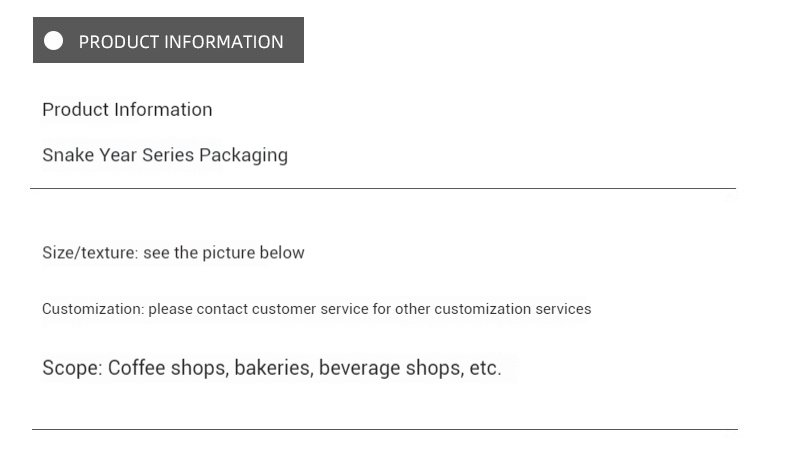Screen dimensions: 790x466
Task: Click the 'Scope:' label
Action: [x=72, y=368]
